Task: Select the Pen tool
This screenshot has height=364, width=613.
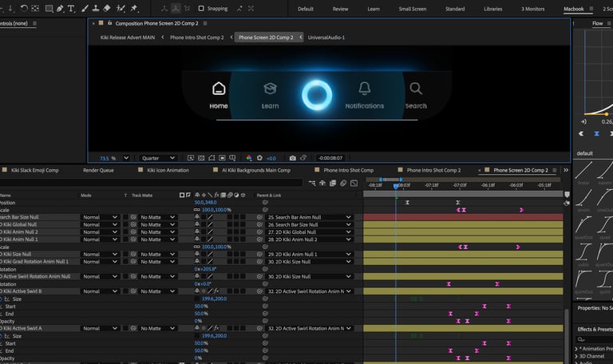Action: [x=61, y=9]
